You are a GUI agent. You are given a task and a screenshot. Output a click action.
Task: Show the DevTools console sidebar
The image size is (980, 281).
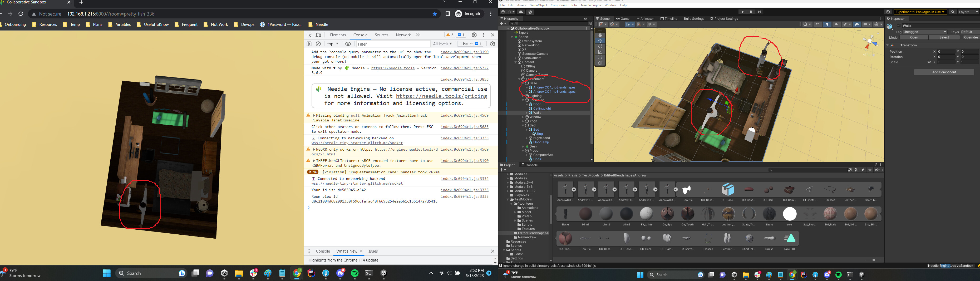pos(309,44)
